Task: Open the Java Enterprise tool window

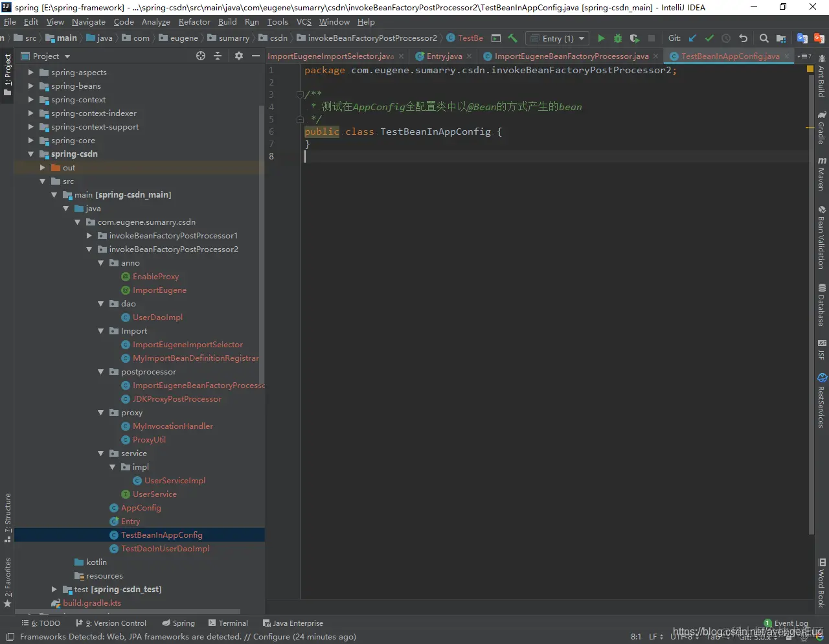Action: point(293,623)
